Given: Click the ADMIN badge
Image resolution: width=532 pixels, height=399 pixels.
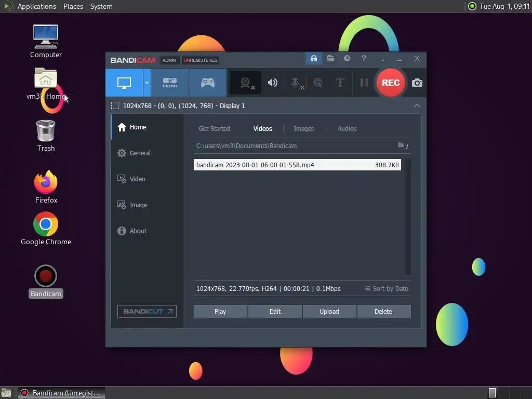Looking at the screenshot, I should 169,60.
